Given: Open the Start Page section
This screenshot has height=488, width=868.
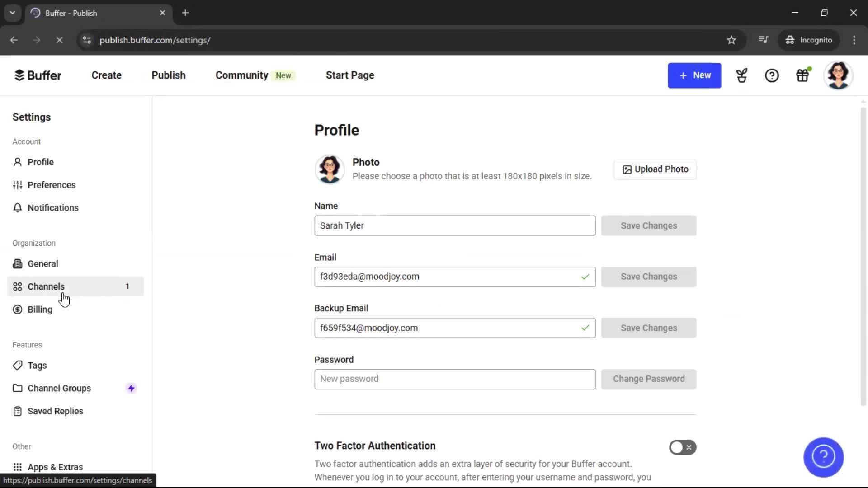Looking at the screenshot, I should pos(350,75).
